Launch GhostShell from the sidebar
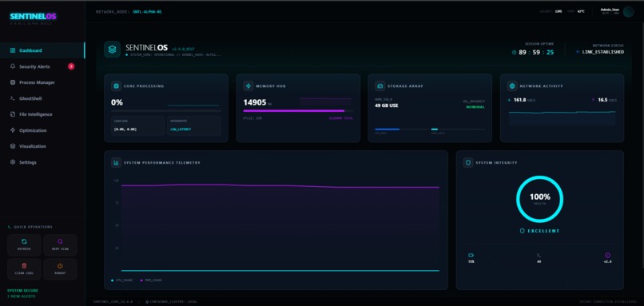 42,98
